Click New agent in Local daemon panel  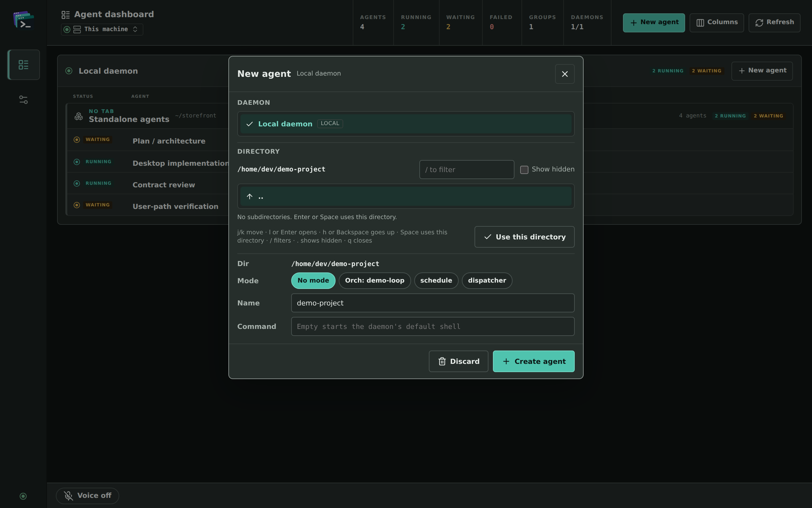[x=762, y=71]
